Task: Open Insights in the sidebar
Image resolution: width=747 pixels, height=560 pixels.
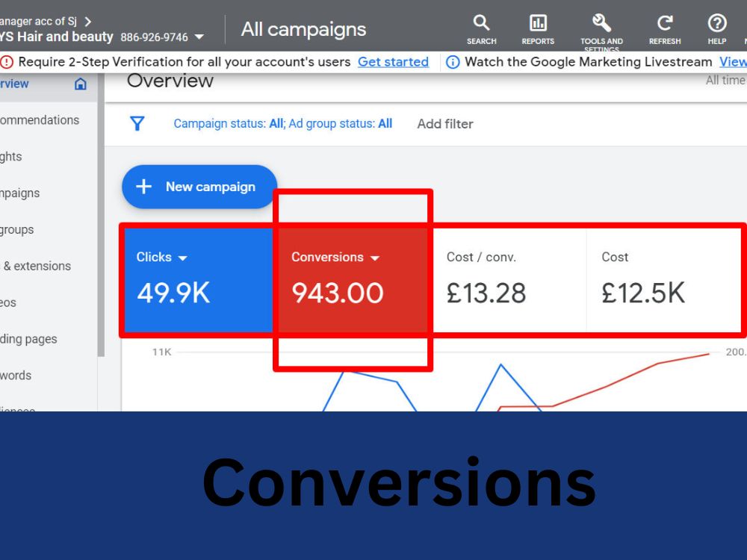Action: tap(11, 157)
